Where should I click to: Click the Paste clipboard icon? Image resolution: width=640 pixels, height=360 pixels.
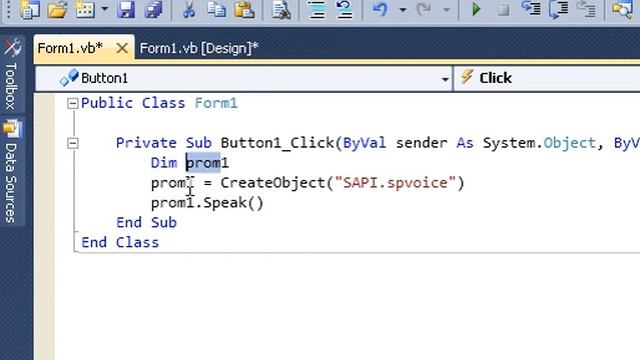pos(244,9)
